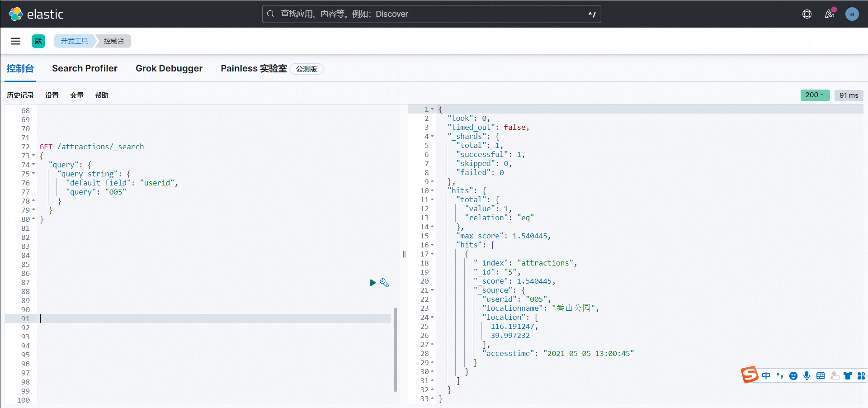Collapse the fold at editor line 73
The width and height of the screenshot is (868, 408).
33,156
